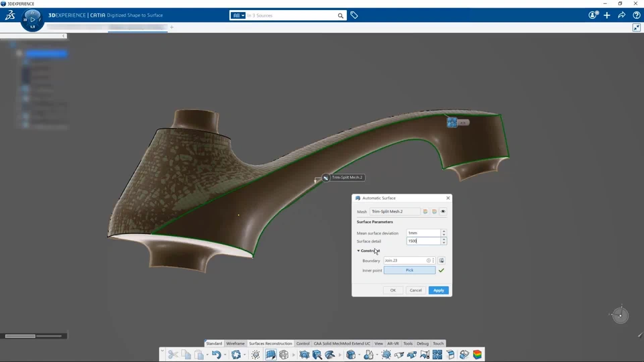Toggle the green Inner point checkmark
The height and width of the screenshot is (362, 644).
tap(441, 270)
